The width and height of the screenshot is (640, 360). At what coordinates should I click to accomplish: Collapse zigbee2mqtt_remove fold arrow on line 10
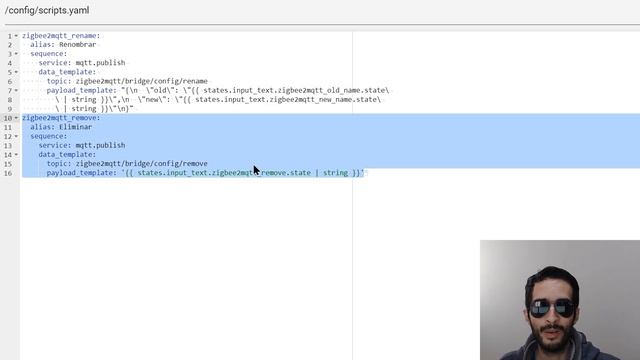(x=16, y=118)
